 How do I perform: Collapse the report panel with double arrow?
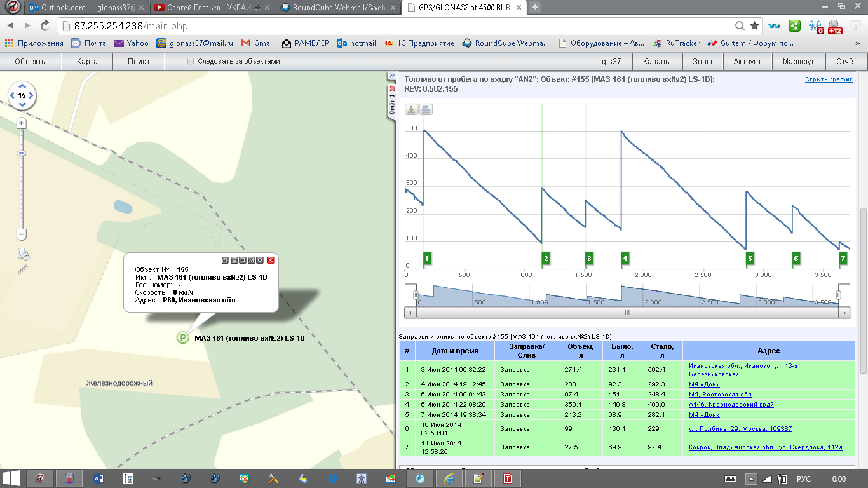click(x=392, y=76)
